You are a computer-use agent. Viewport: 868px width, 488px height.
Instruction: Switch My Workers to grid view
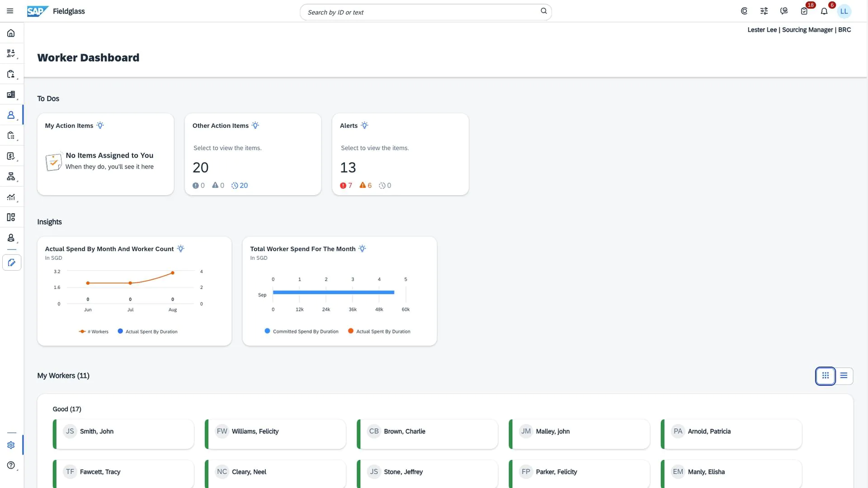825,375
